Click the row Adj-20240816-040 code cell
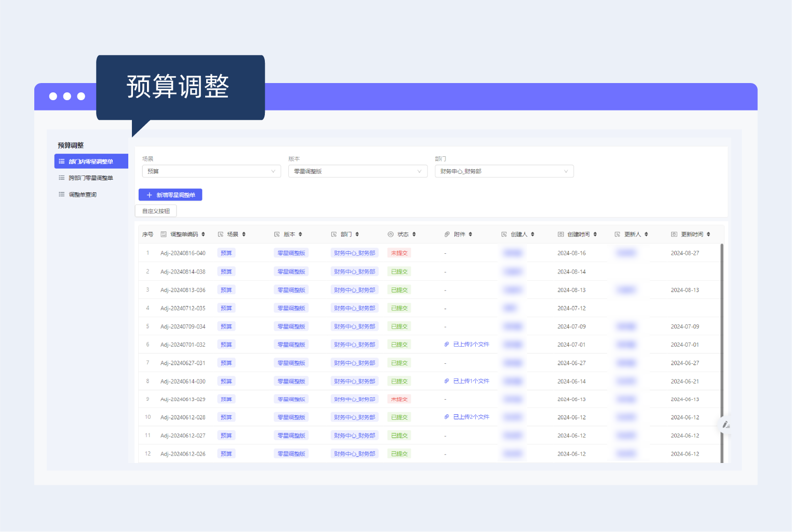This screenshot has height=532, width=792. (x=183, y=253)
